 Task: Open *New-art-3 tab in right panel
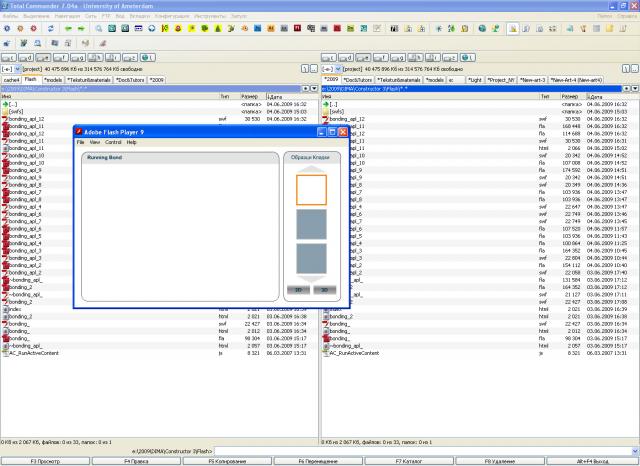pyautogui.click(x=532, y=80)
